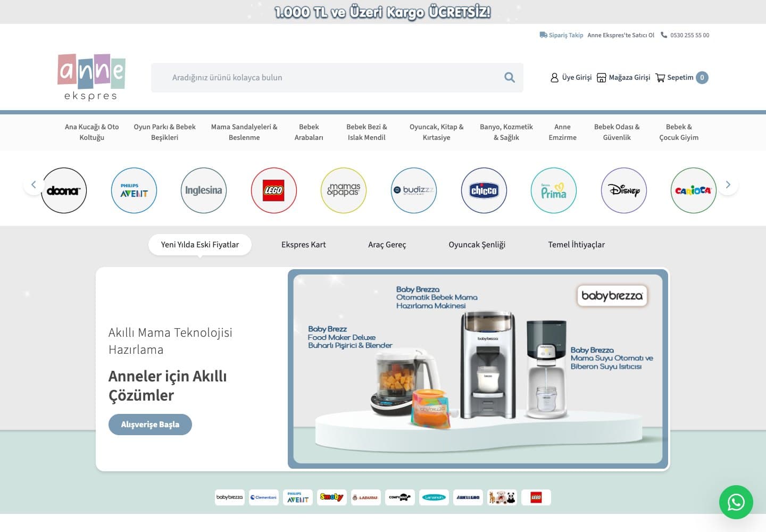This screenshot has width=766, height=532.
Task: Switch to Temel İhtiyaçlar tab
Action: 577,245
